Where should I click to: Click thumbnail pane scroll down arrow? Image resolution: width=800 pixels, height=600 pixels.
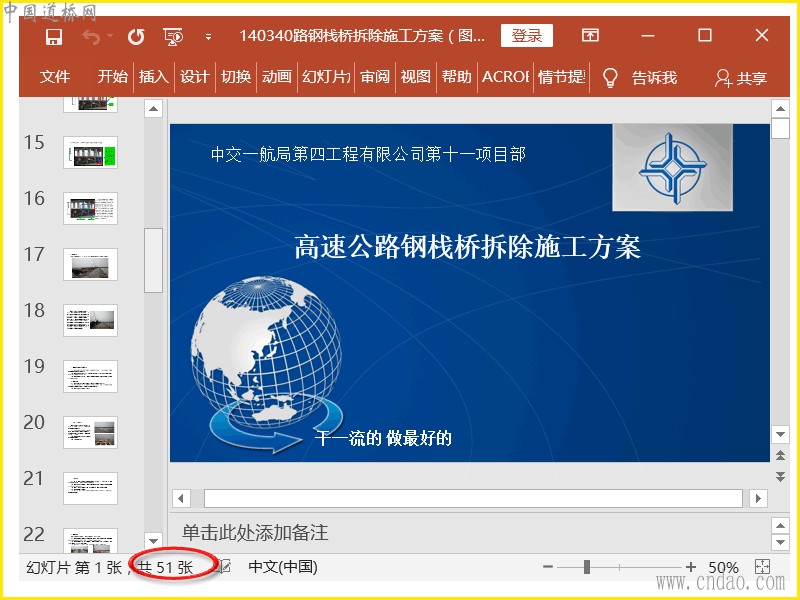coord(154,541)
